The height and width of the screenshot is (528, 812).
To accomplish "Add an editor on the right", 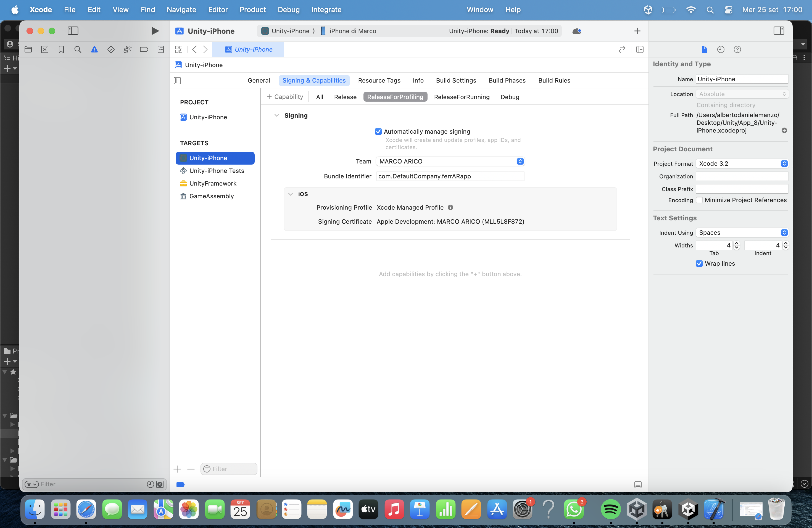I will coord(640,50).
